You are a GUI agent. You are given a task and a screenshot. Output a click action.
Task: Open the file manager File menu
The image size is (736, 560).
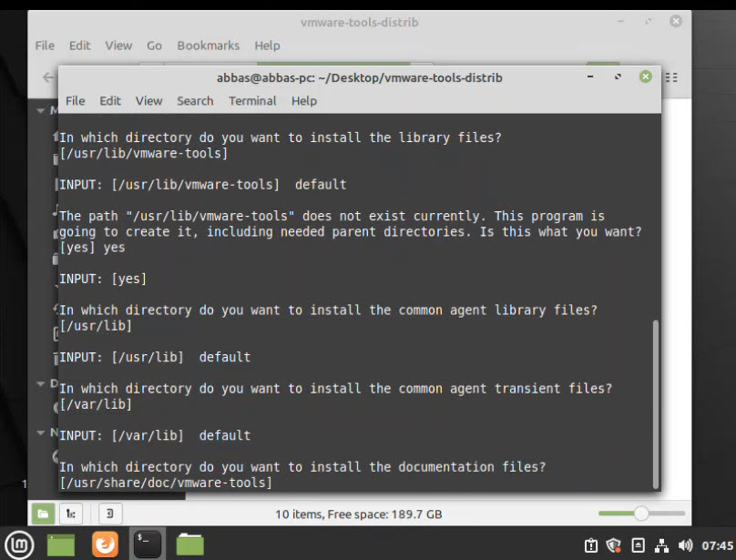click(45, 46)
